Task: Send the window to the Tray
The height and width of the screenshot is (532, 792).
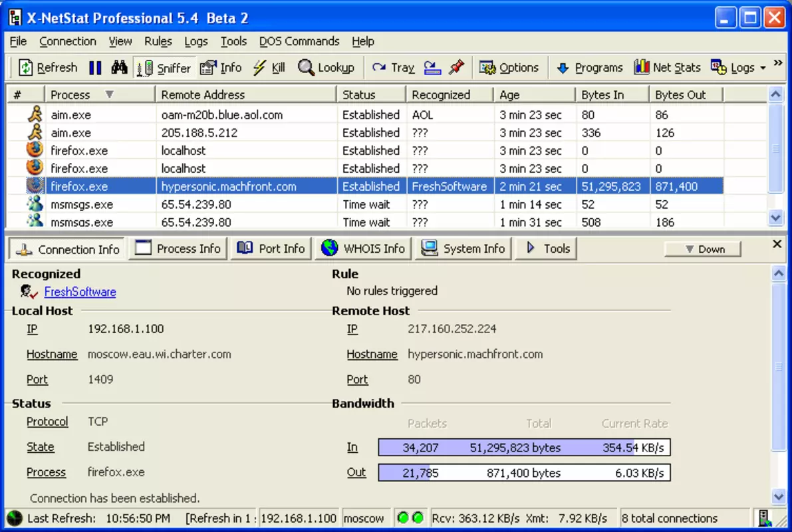Action: 393,68
